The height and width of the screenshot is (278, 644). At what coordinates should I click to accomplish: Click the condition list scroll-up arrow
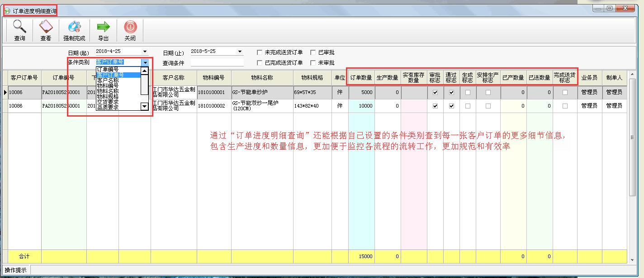[145, 71]
